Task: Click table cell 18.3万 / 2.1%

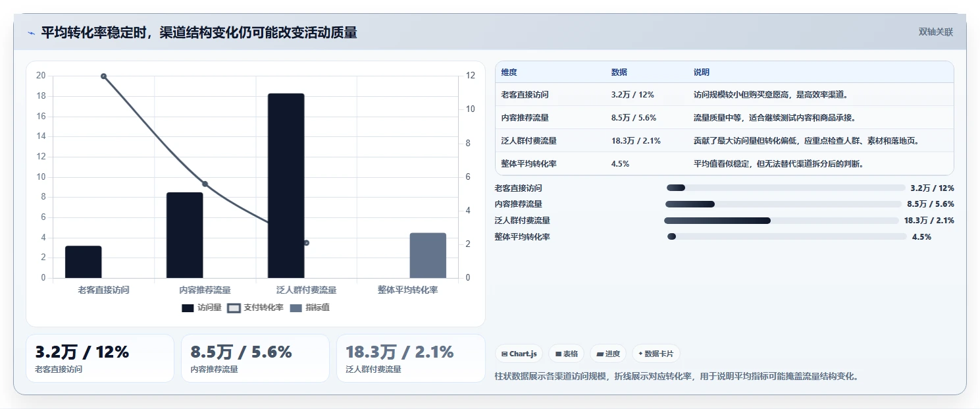Action: (x=636, y=141)
